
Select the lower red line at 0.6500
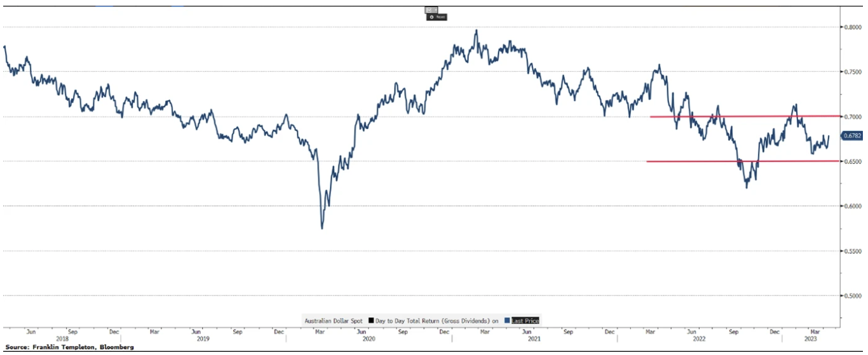click(x=743, y=161)
